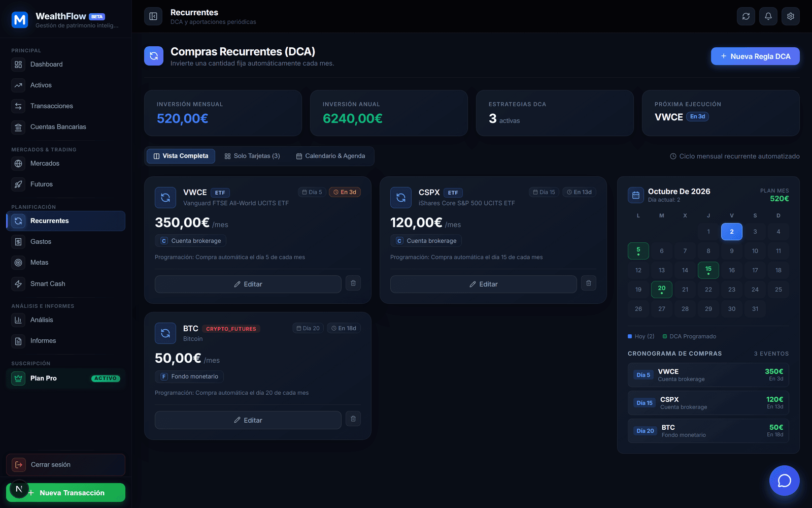Select day 15 in calendar
812x508 pixels.
(708, 270)
